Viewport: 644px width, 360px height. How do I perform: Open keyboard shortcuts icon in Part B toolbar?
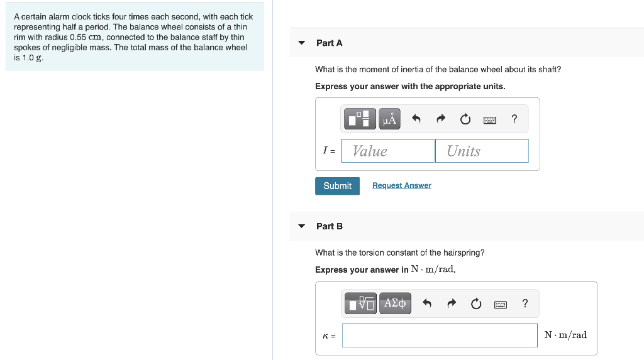(x=500, y=305)
